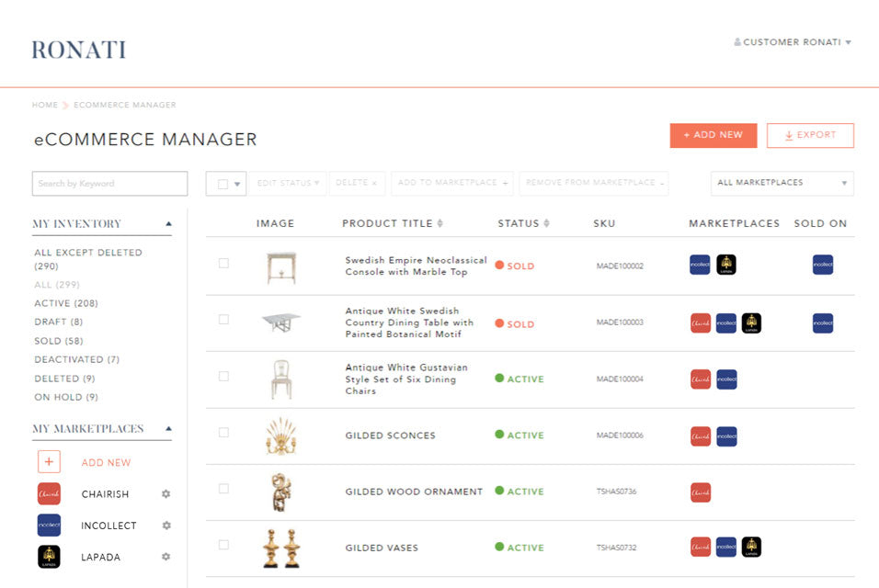Click Add New marketplace link in sidebar
This screenshot has height=588, width=879.
pyautogui.click(x=106, y=462)
